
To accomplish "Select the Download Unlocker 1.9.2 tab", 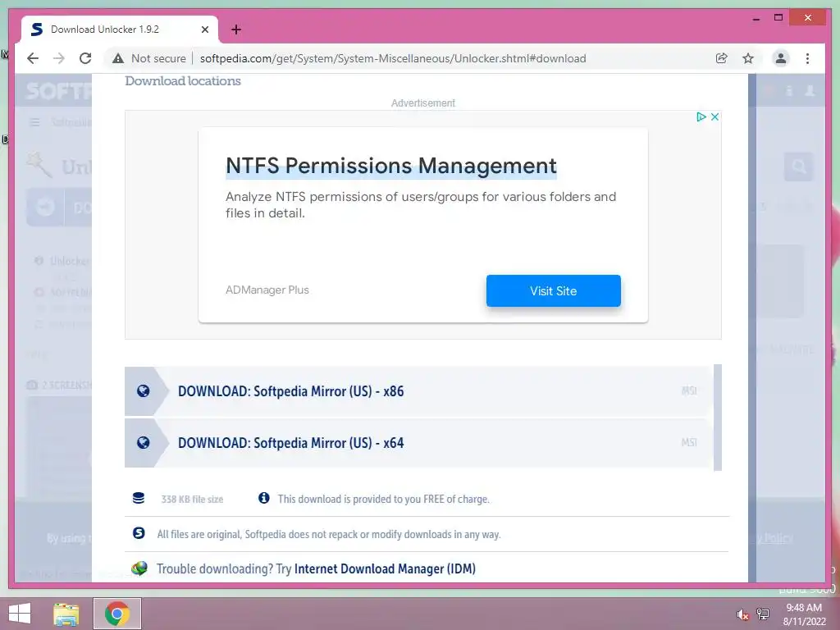I will (119, 30).
